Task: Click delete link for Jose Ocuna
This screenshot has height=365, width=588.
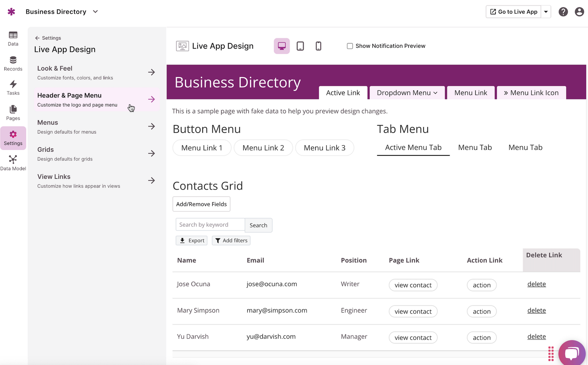Action: pos(536,284)
